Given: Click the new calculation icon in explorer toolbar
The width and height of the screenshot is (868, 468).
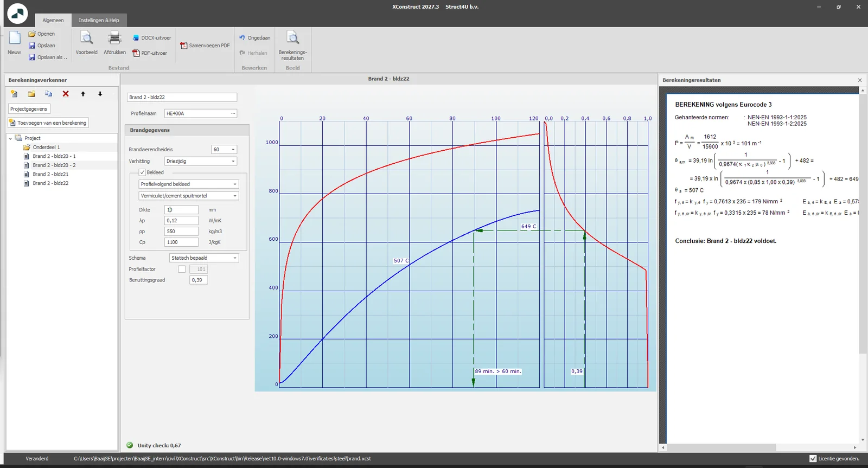Looking at the screenshot, I should pyautogui.click(x=14, y=94).
